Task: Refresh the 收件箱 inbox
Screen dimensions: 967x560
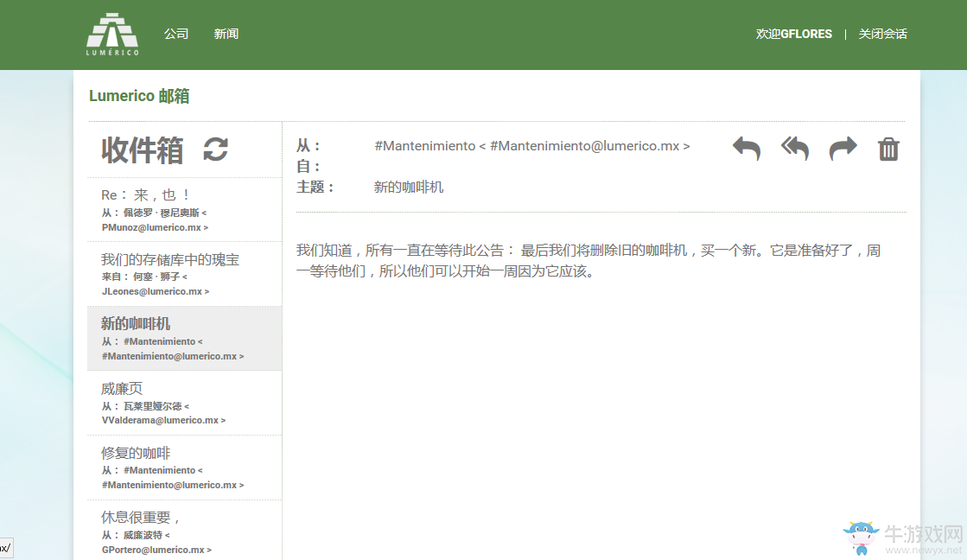Action: click(214, 150)
